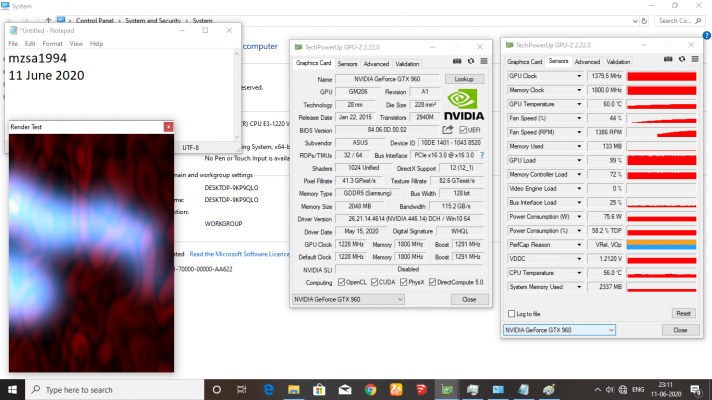Click Notepad vertical scrollbar down arrow
This screenshot has height=400, width=712.
[237, 136]
